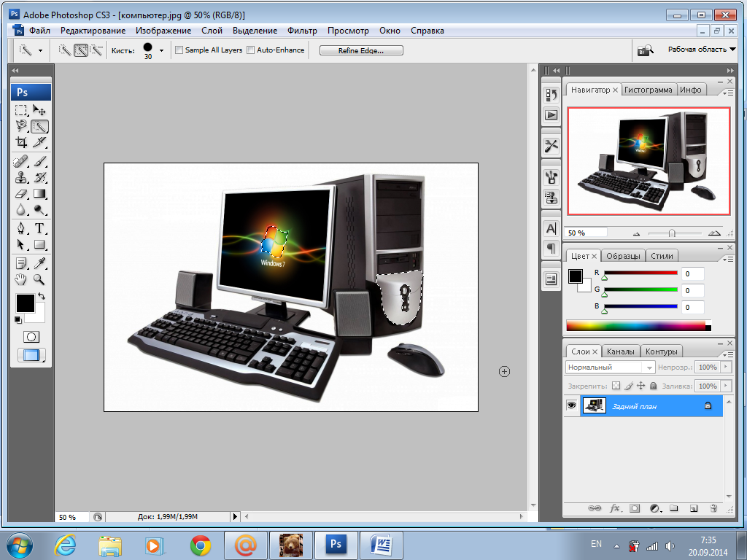This screenshot has width=747, height=560.
Task: Select the Move tool
Action: click(x=39, y=111)
